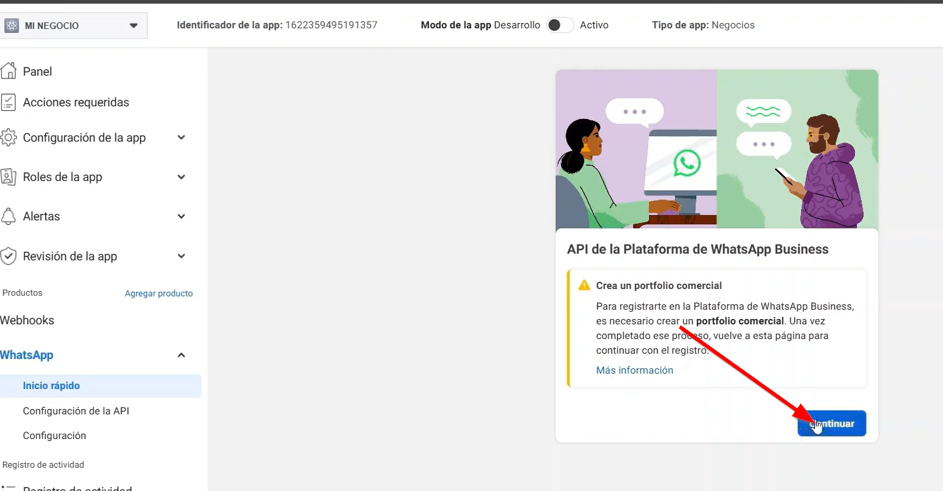Select Inicio rápido under WhatsApp

pos(100,386)
